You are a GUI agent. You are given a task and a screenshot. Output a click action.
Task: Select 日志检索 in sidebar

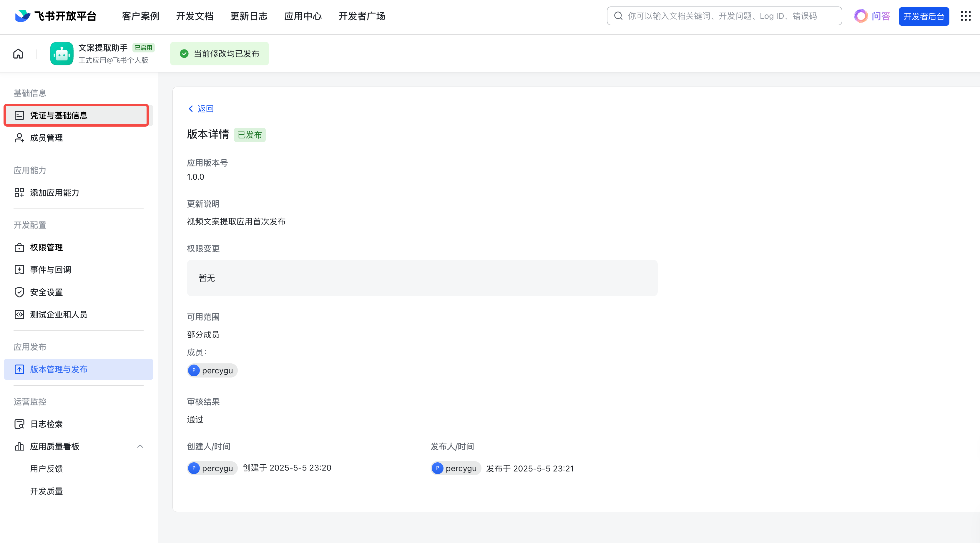coord(78,424)
